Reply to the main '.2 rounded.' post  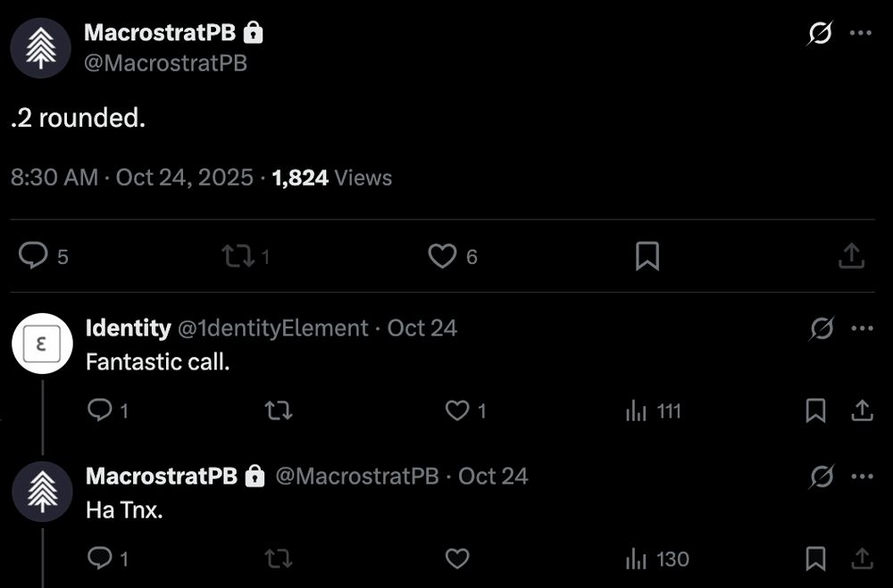(x=34, y=257)
